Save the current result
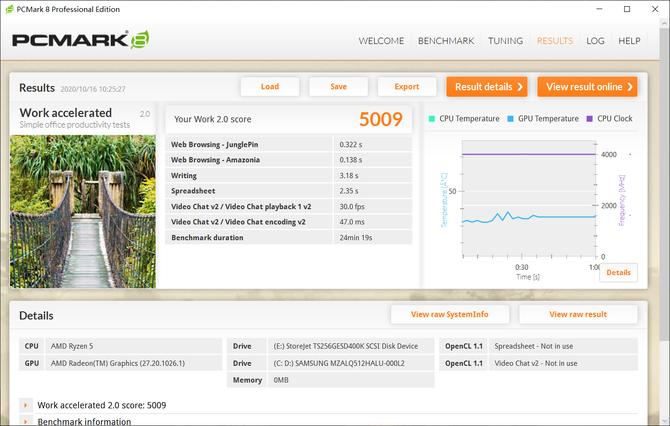 [338, 87]
